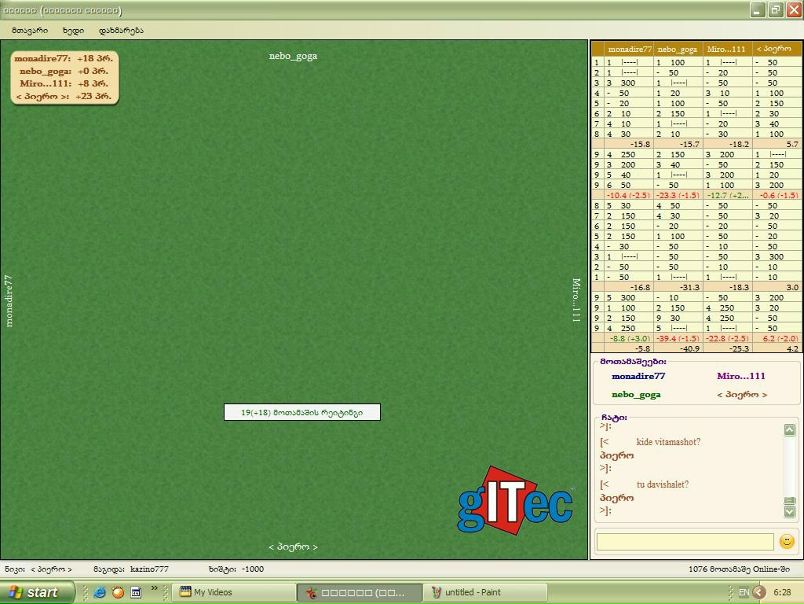Screen dimensions: 804x604
Task: Open the third menu bar item
Action: pyautogui.click(x=121, y=30)
